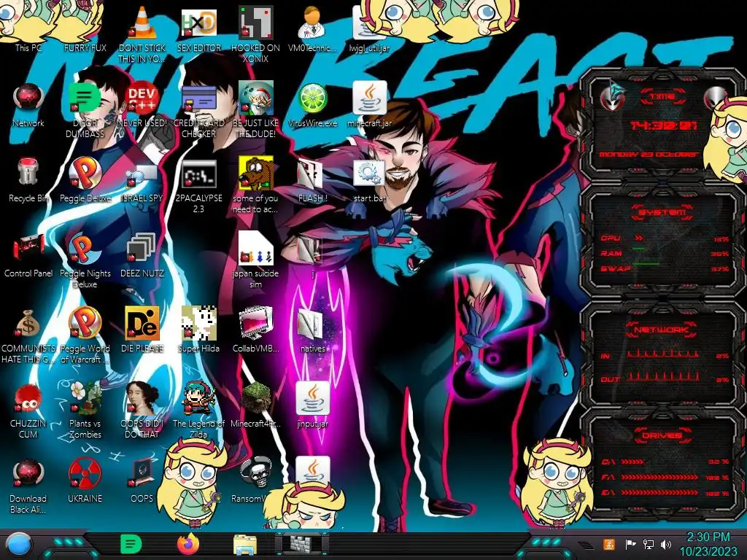Open the green notes app on taskbar

[x=131, y=544]
